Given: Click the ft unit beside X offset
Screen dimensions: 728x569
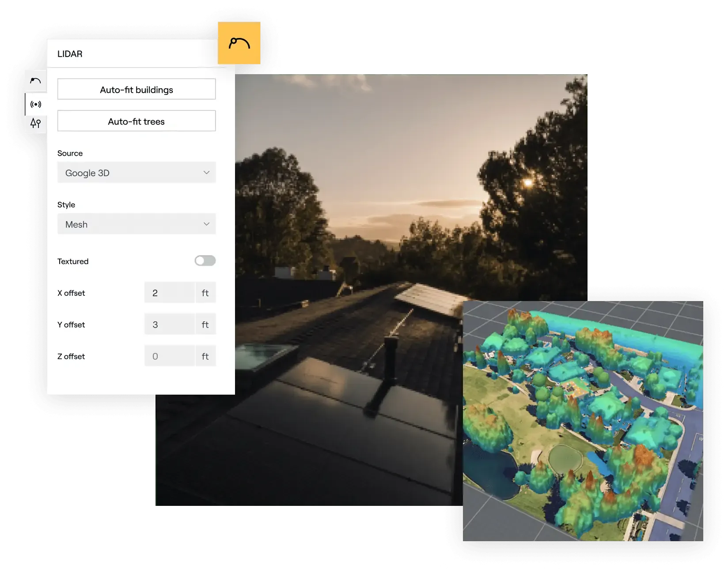Looking at the screenshot, I should pyautogui.click(x=205, y=293).
